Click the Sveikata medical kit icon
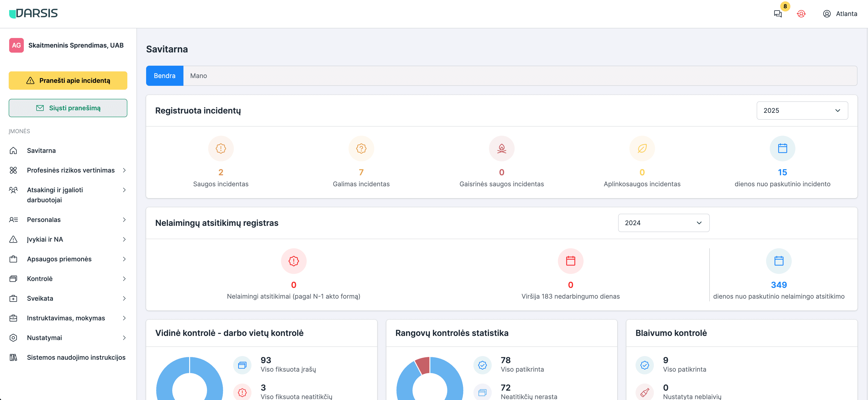Viewport: 868px width, 400px height. [x=14, y=298]
